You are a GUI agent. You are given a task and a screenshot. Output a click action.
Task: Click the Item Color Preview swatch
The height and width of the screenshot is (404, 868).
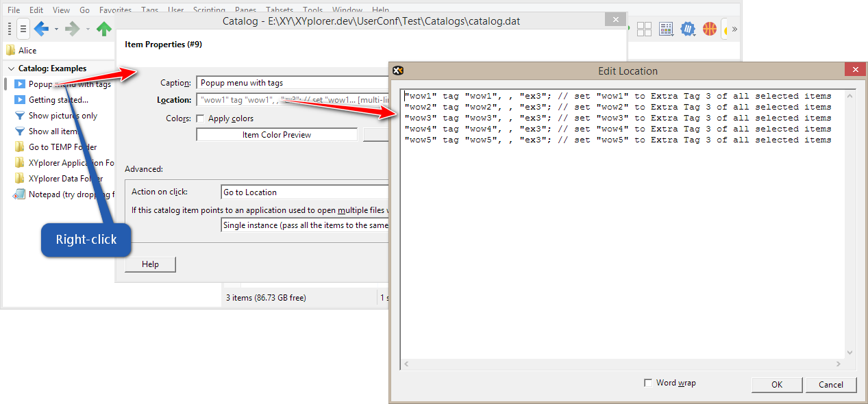(x=276, y=134)
